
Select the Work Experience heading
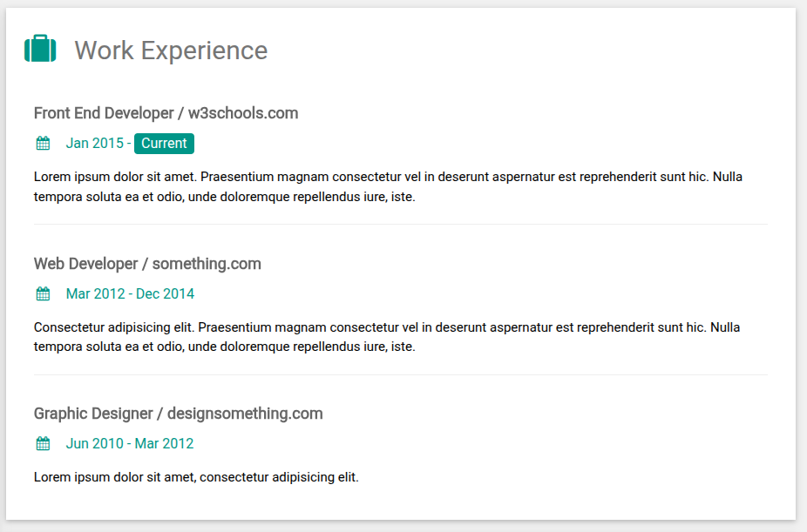(x=171, y=51)
